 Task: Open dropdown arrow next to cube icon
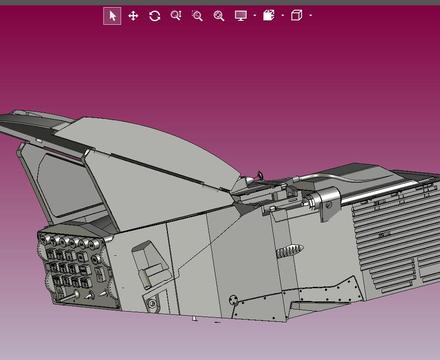tap(311, 15)
